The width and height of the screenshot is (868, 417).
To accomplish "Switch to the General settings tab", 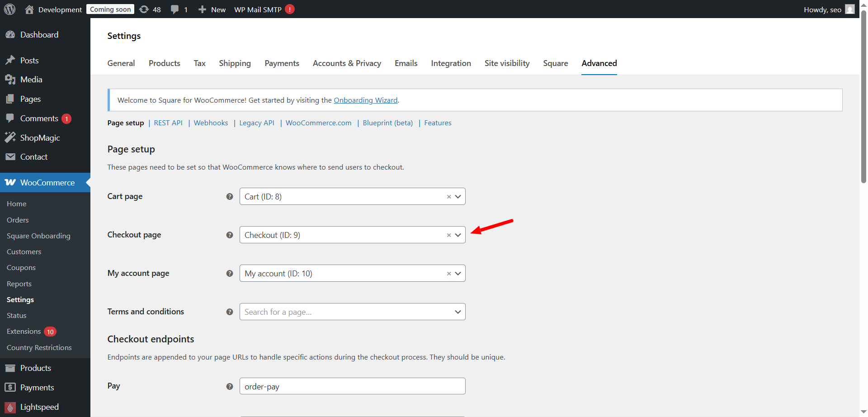I will pos(121,63).
